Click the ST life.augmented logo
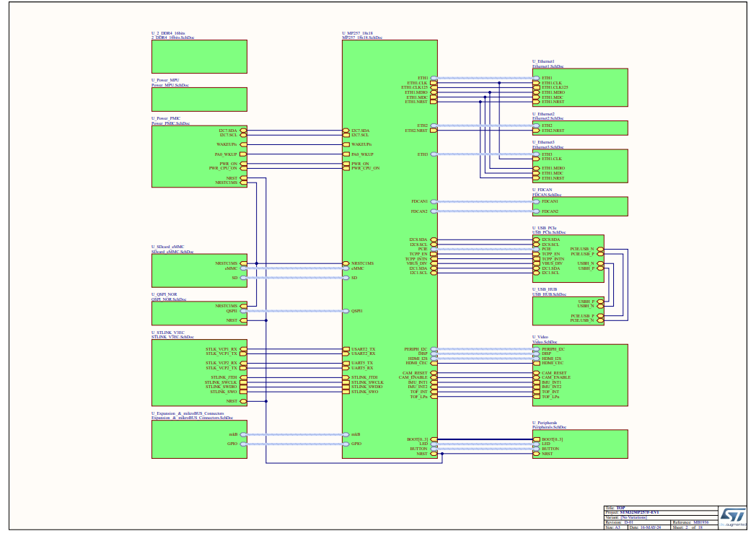756x536 pixels. [x=732, y=518]
